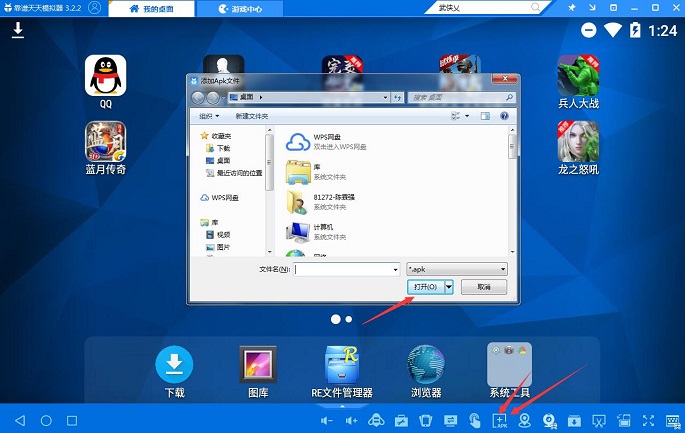685x433 pixels.
Task: Click the volume down icon in bottom toolbar
Action: pyautogui.click(x=327, y=420)
